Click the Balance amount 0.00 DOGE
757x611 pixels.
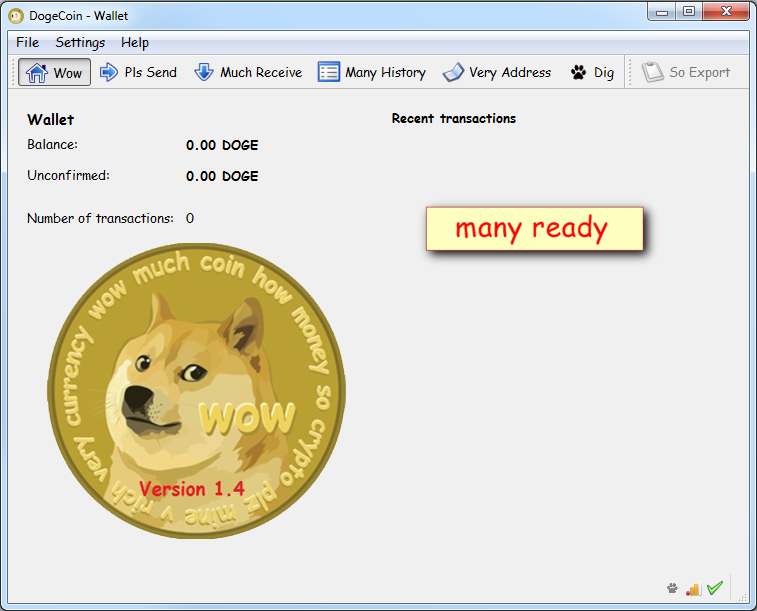(222, 145)
